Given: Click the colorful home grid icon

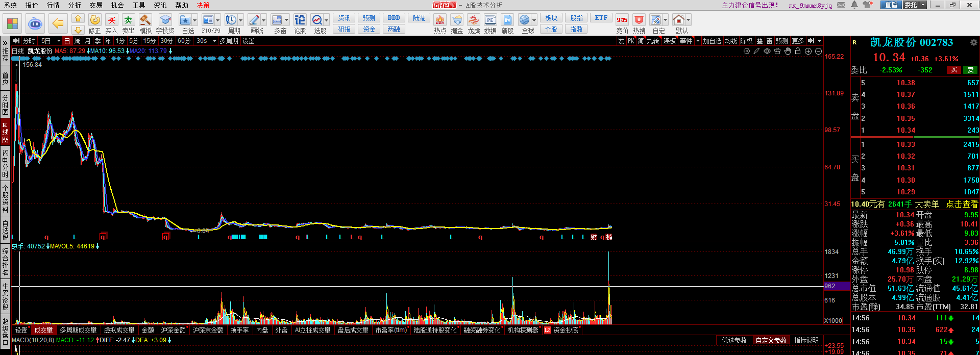Looking at the screenshot, I should click(x=12, y=23).
